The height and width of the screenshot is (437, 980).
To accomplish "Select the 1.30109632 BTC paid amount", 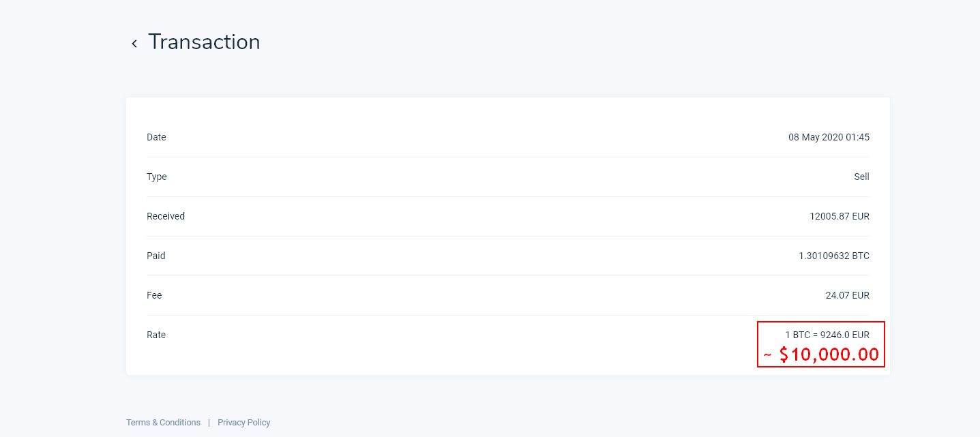I will tap(834, 256).
